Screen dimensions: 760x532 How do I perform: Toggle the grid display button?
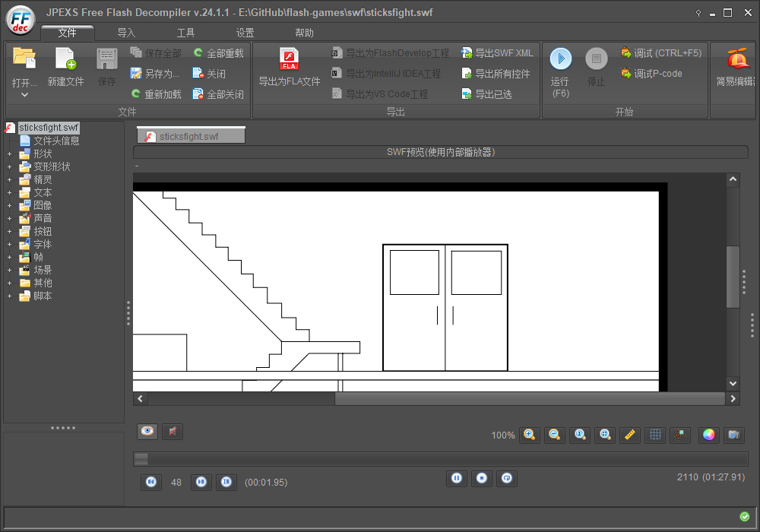(654, 435)
